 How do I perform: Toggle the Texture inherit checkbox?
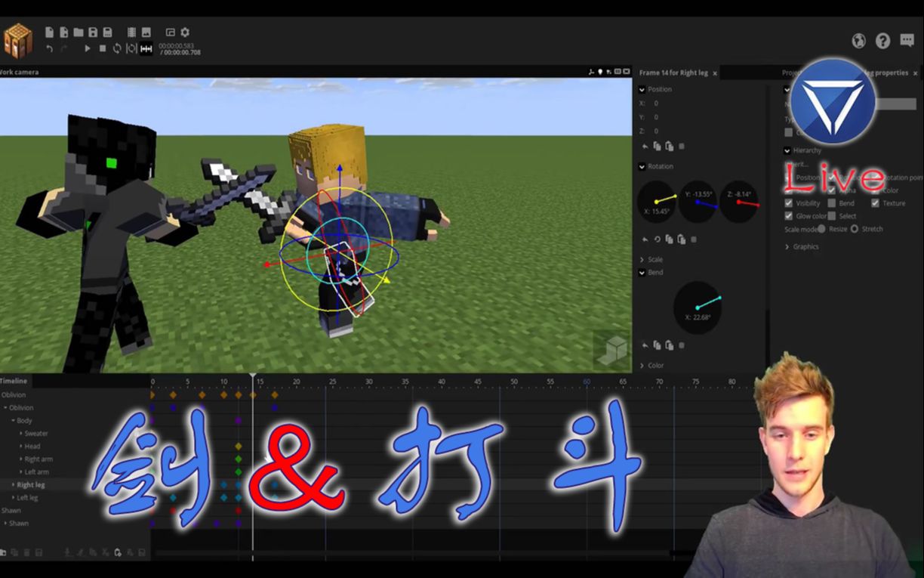click(x=876, y=203)
